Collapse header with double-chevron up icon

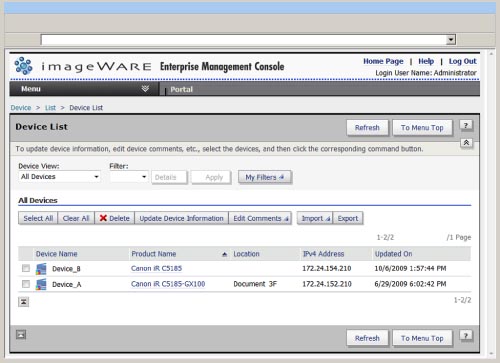click(466, 143)
